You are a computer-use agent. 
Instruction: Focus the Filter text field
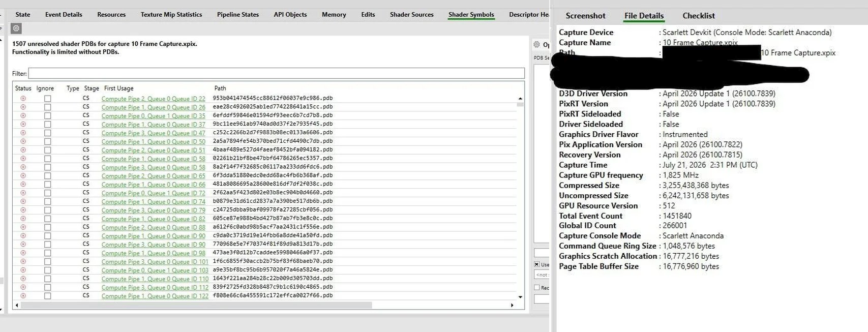[x=276, y=73]
